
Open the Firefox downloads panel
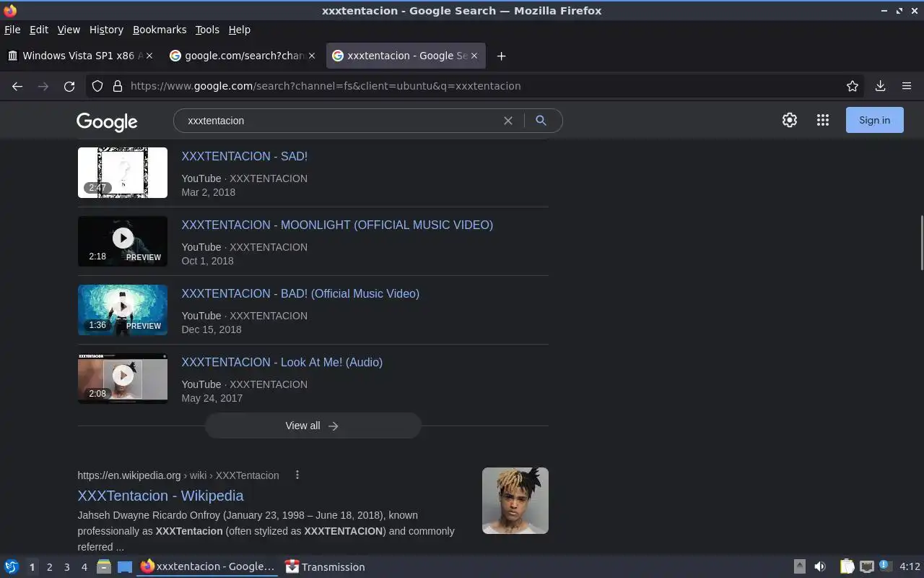coord(880,86)
